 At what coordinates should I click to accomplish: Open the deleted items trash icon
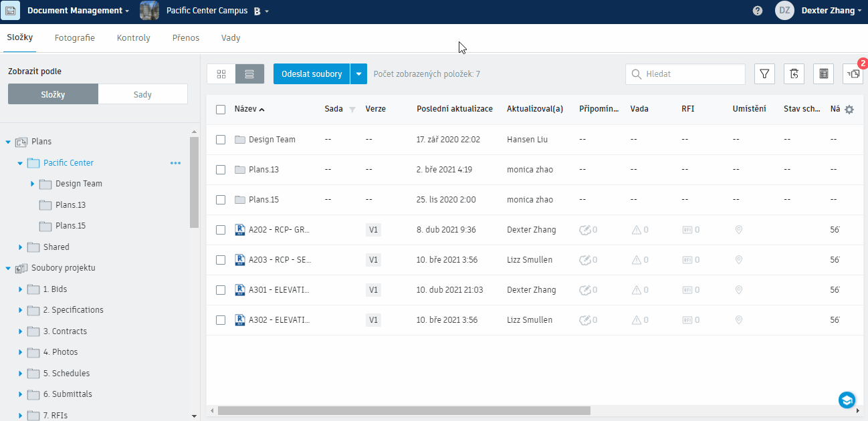click(794, 74)
